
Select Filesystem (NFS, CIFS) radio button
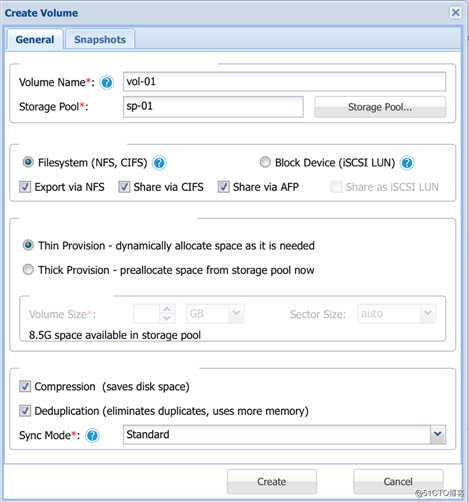28,162
